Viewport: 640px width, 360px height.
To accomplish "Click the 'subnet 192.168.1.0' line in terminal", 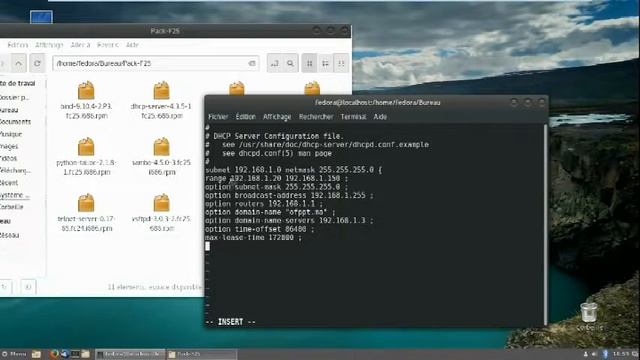I will [293, 170].
